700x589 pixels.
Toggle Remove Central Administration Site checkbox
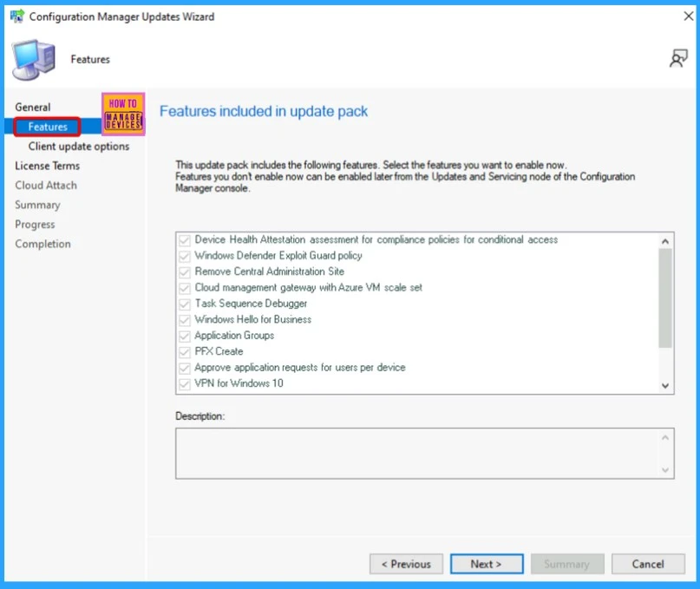point(185,272)
